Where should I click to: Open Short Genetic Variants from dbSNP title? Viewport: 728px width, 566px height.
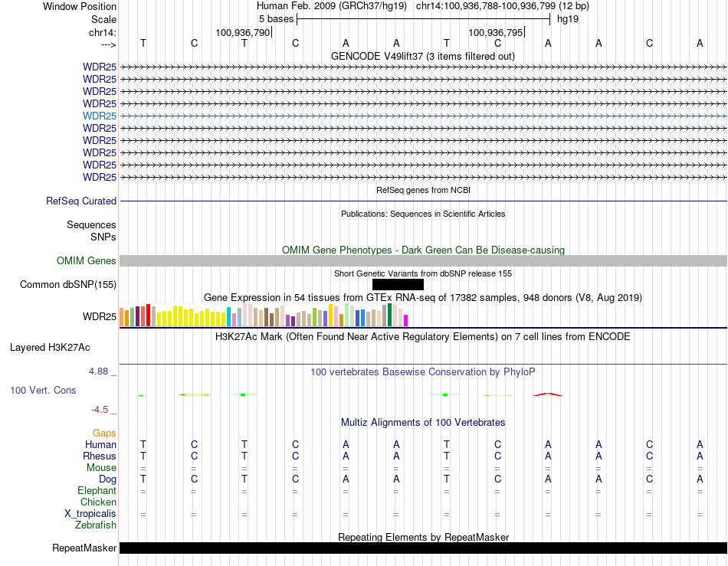(x=422, y=273)
